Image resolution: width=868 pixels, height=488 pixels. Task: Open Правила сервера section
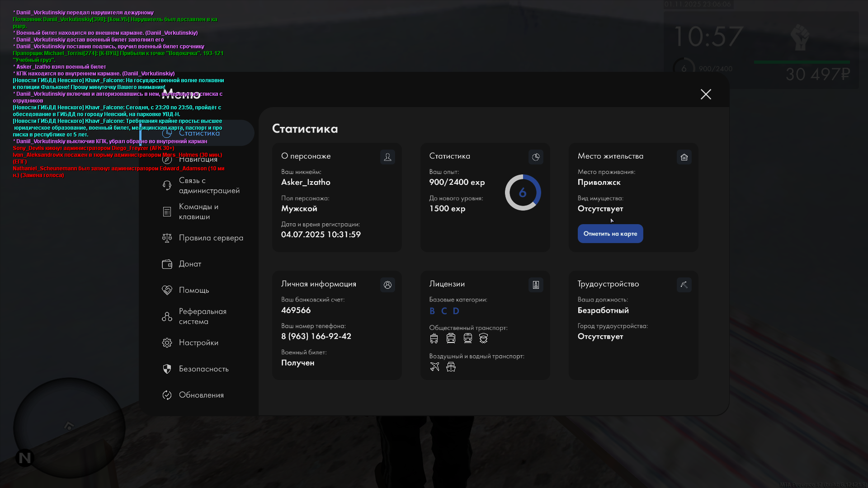coord(211,238)
